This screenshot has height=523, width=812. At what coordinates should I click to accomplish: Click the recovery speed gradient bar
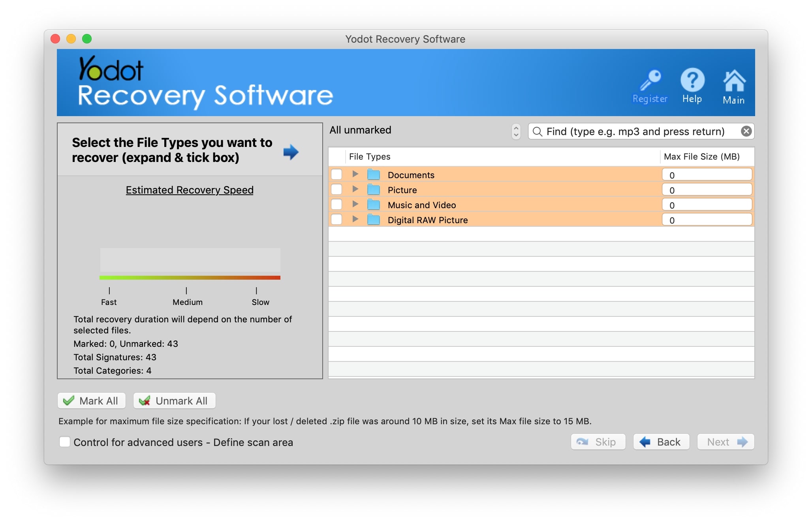tap(190, 278)
